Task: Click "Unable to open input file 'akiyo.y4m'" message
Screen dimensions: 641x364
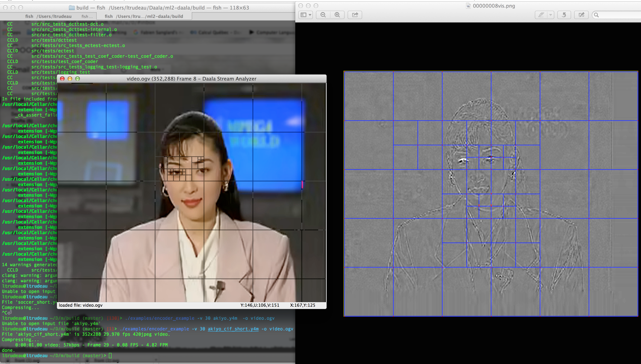Action: [x=51, y=324]
